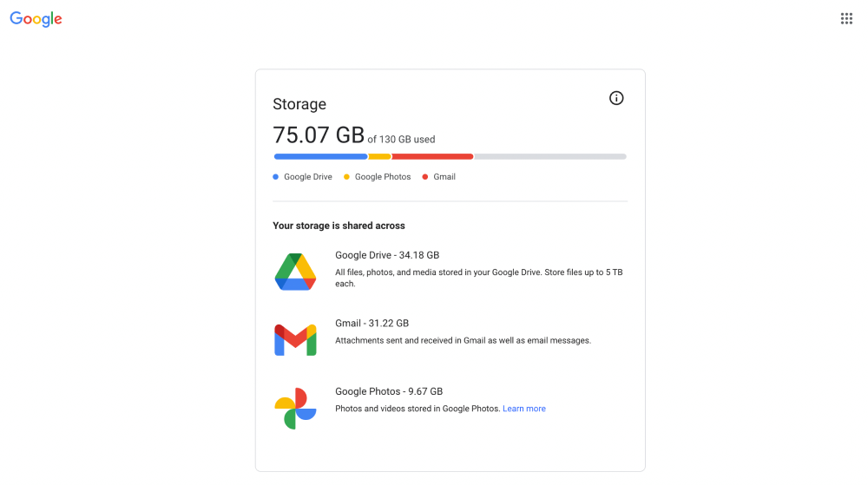Click the blue Google Drive legend dot
Screen dimensions: 868x485
point(276,177)
